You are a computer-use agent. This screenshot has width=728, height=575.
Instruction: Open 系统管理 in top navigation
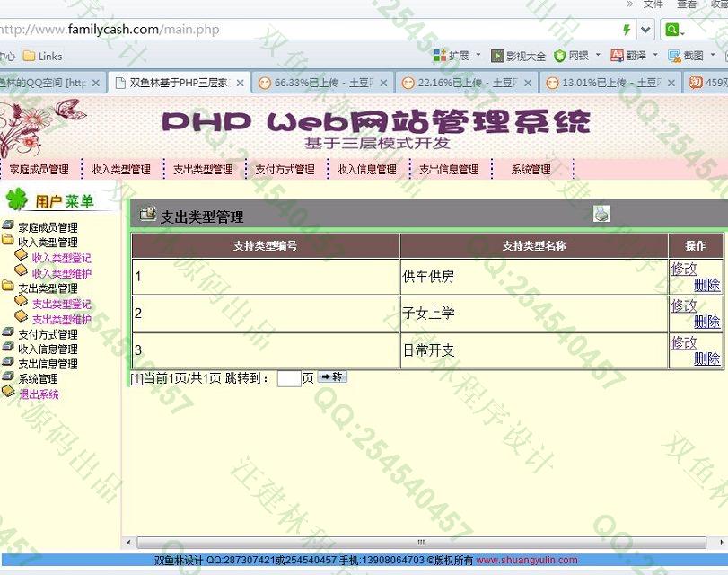(531, 169)
